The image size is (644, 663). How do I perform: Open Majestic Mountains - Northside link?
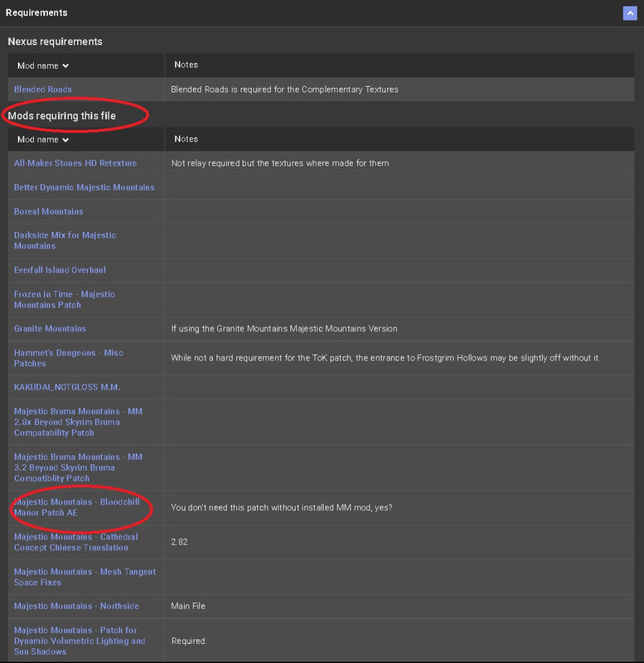coord(76,606)
